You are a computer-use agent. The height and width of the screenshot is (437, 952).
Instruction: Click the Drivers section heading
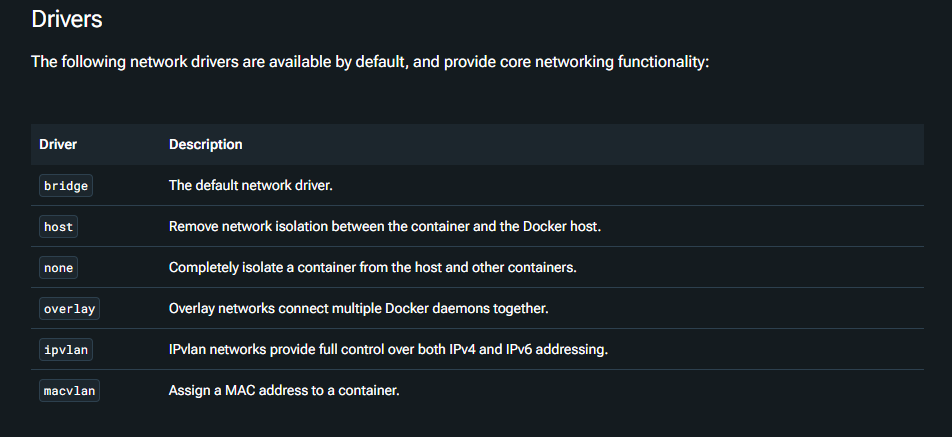tap(67, 19)
